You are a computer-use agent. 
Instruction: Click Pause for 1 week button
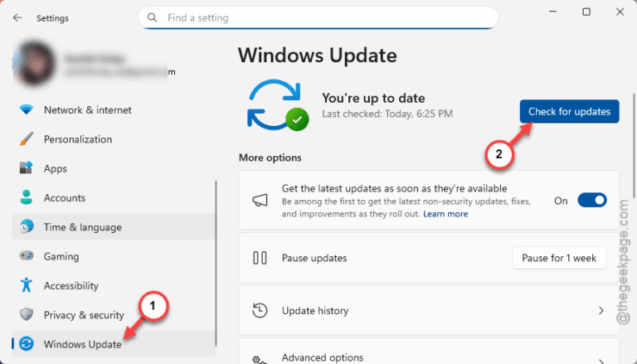[559, 258]
